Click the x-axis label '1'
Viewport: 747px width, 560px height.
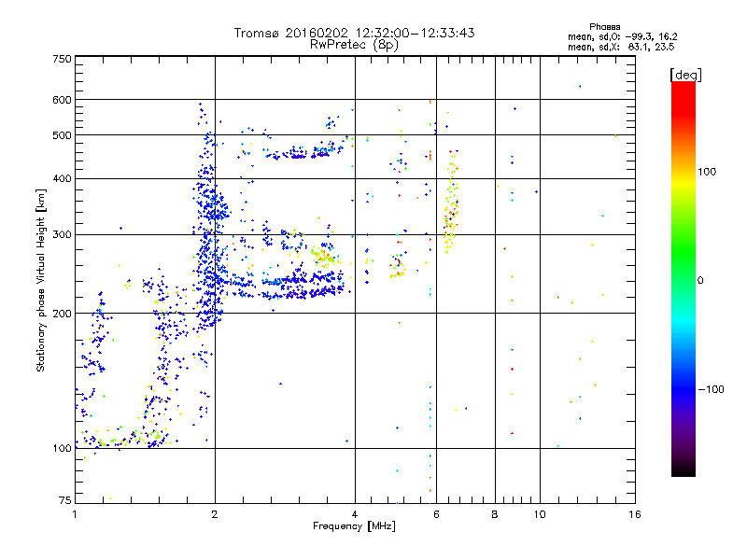tap(75, 514)
